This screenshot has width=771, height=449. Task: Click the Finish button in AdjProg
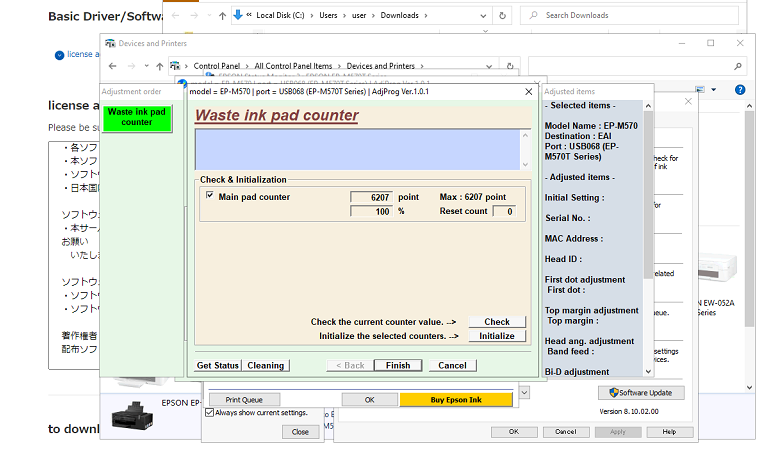pos(398,365)
